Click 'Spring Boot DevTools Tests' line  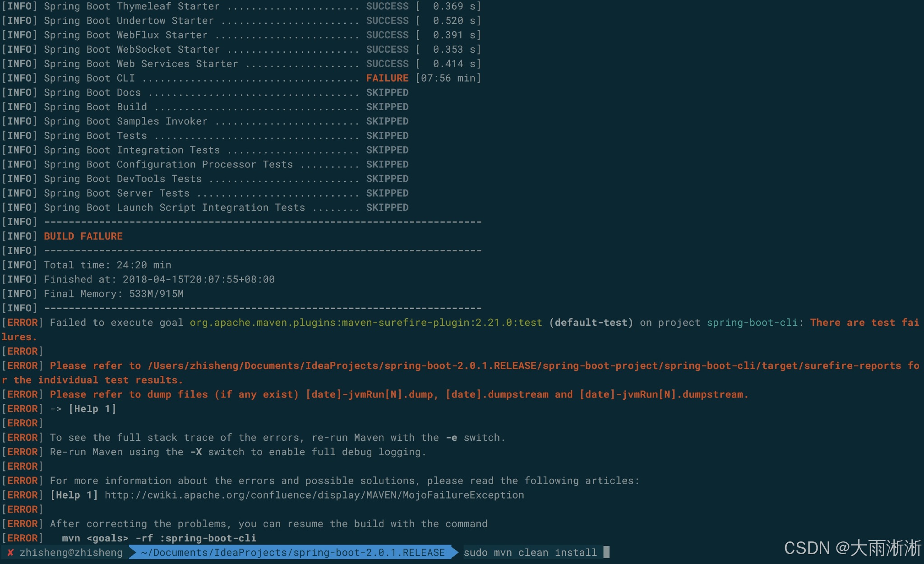pyautogui.click(x=205, y=179)
